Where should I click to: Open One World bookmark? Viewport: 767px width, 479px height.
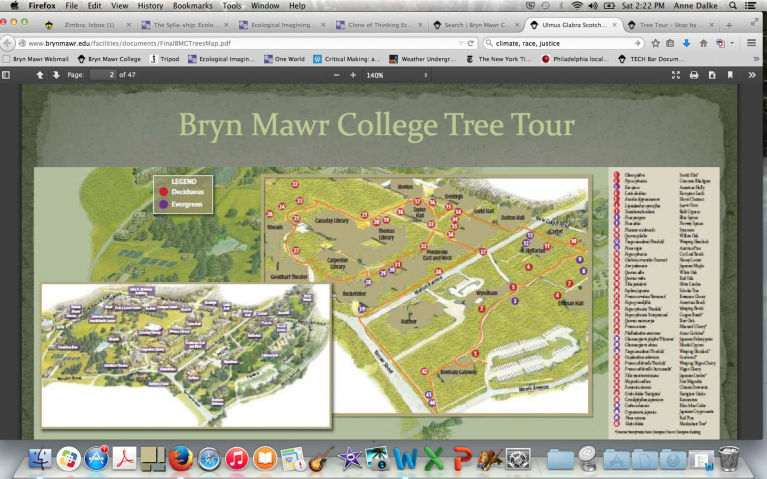tap(284, 59)
